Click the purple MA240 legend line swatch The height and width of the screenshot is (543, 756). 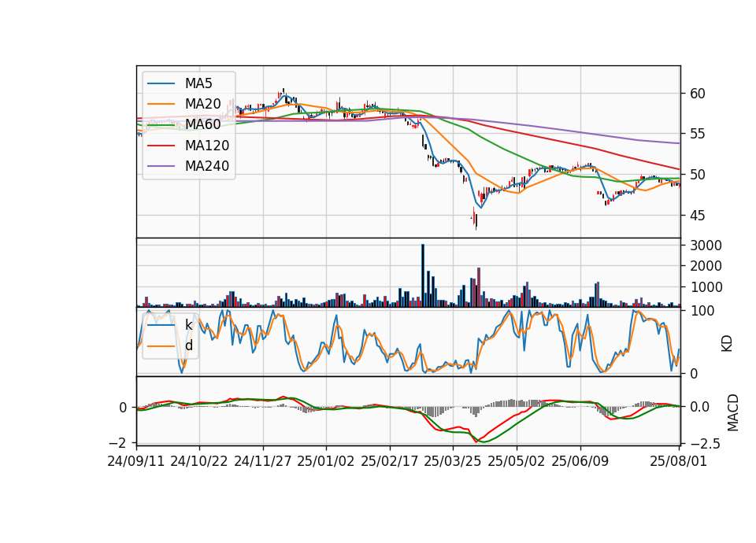161,166
